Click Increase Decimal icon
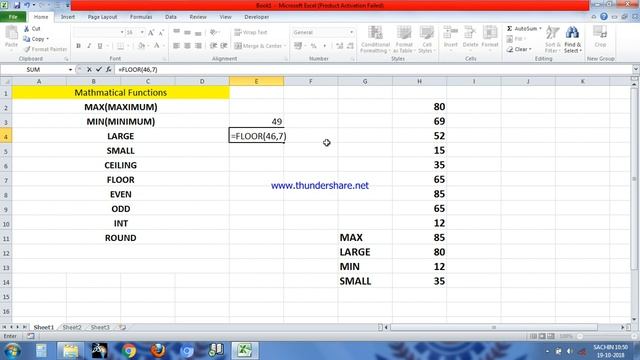 (339, 46)
